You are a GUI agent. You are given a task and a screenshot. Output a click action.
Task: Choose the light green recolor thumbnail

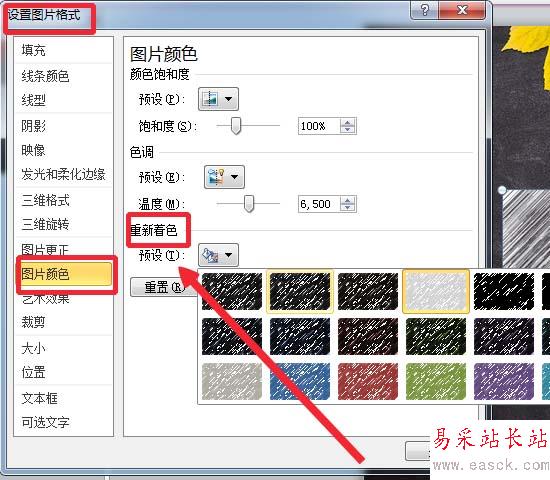[x=436, y=381]
